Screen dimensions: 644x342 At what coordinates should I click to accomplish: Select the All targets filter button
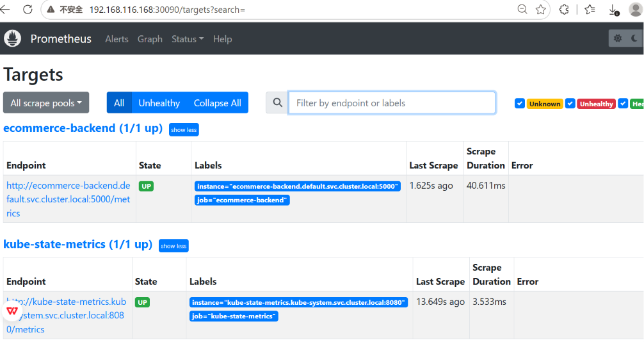click(x=119, y=102)
